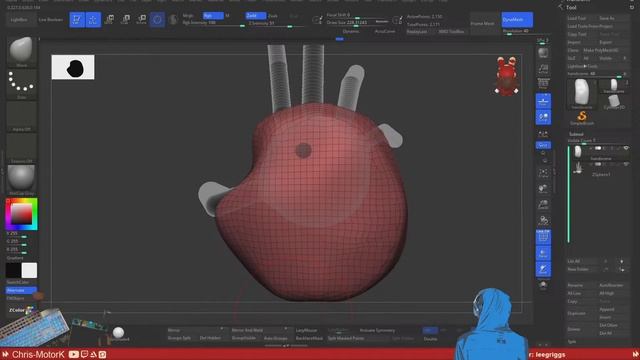Click the Rotate view icon on right shelf
Screen dimensions: 640x360
(543, 221)
